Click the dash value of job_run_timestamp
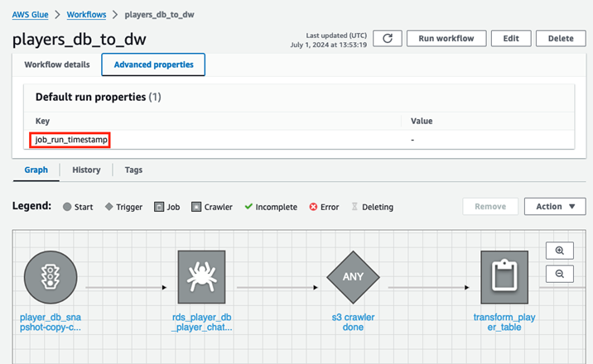Image resolution: width=593 pixels, height=364 pixels. tap(412, 140)
